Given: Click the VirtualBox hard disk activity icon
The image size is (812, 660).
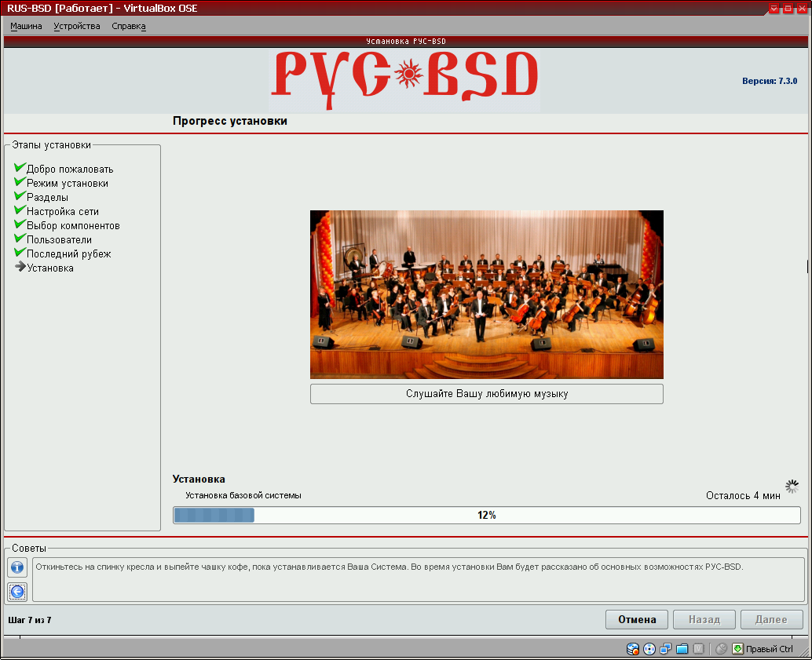Looking at the screenshot, I should (x=633, y=648).
